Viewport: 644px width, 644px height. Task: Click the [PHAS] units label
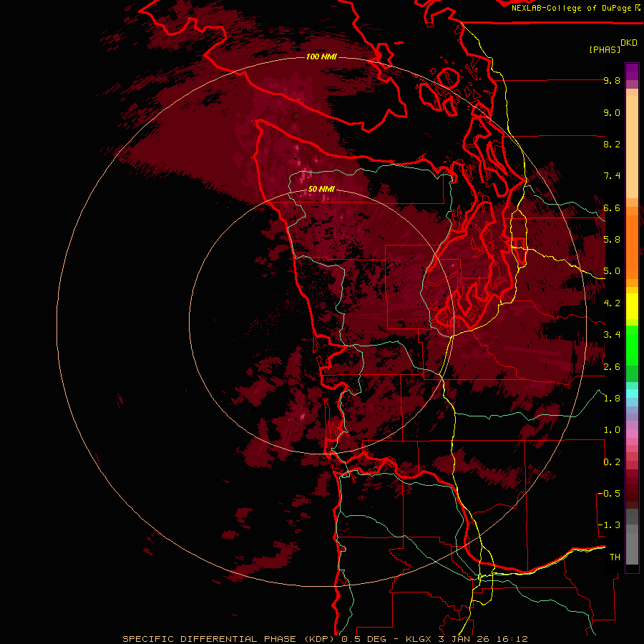(605, 49)
